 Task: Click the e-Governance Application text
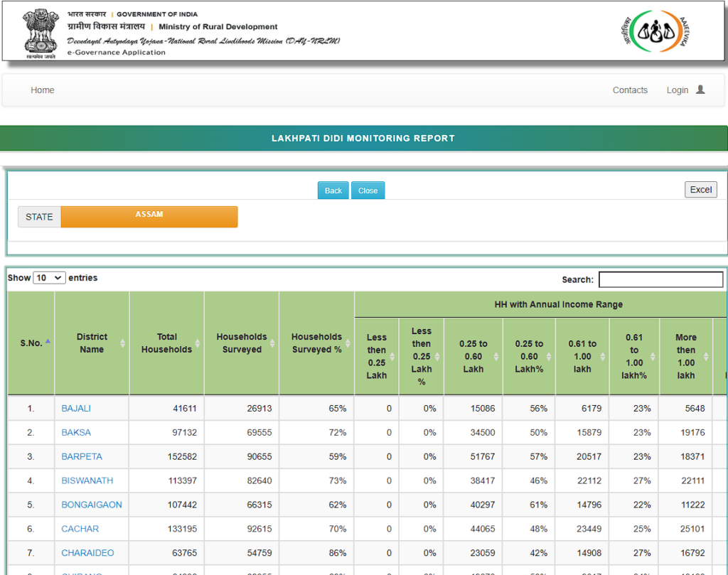(117, 53)
